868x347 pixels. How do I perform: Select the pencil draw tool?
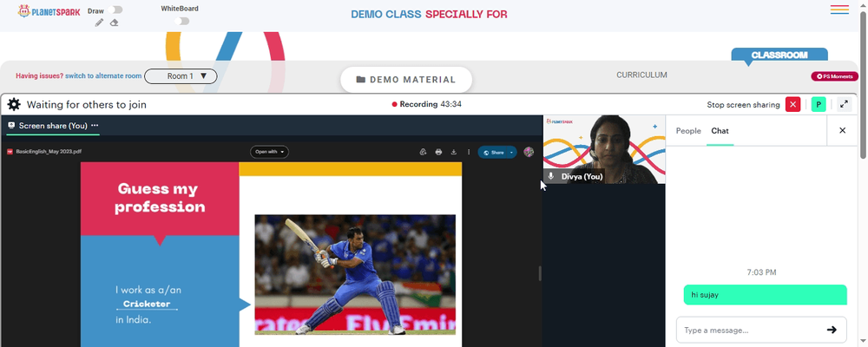point(99,23)
